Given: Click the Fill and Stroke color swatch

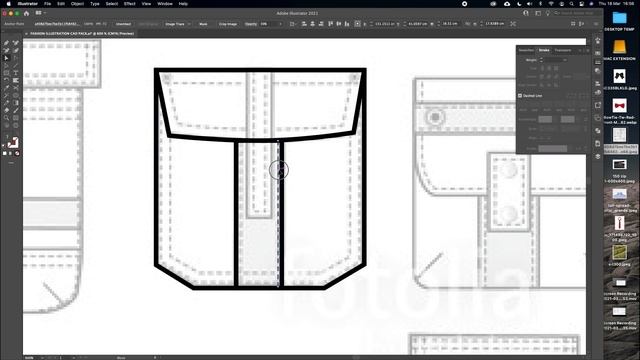Looking at the screenshot, I should click(x=13, y=142).
